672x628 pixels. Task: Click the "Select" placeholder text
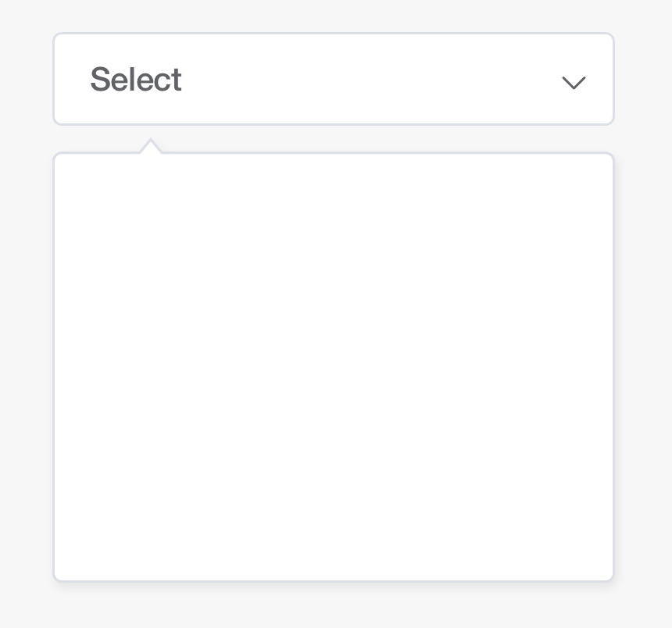coord(136,79)
